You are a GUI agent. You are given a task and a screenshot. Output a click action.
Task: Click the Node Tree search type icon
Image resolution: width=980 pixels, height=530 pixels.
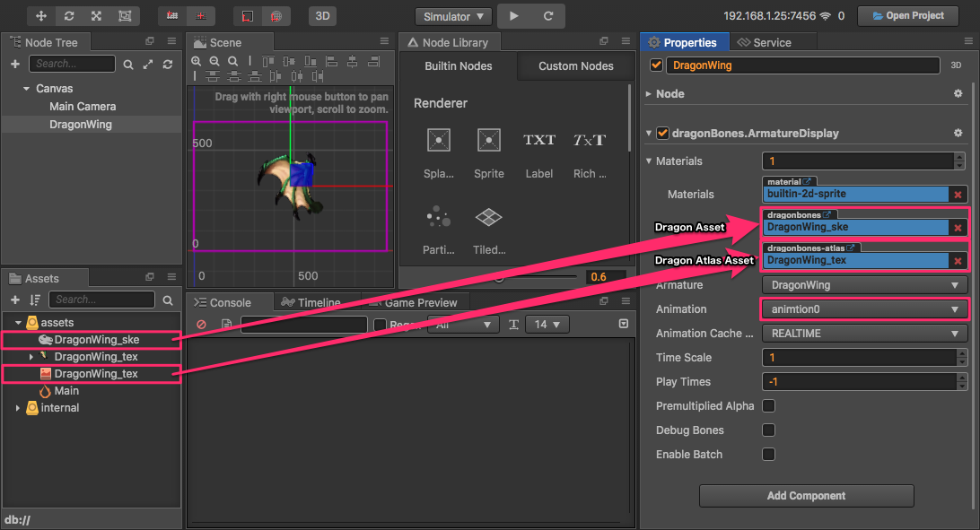(128, 65)
